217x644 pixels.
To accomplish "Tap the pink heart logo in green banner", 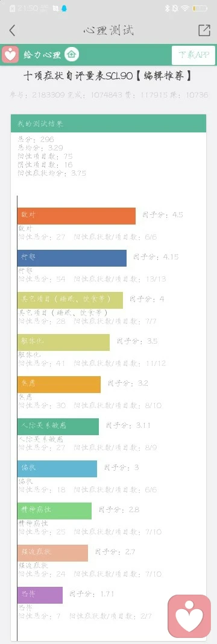I will 10,55.
